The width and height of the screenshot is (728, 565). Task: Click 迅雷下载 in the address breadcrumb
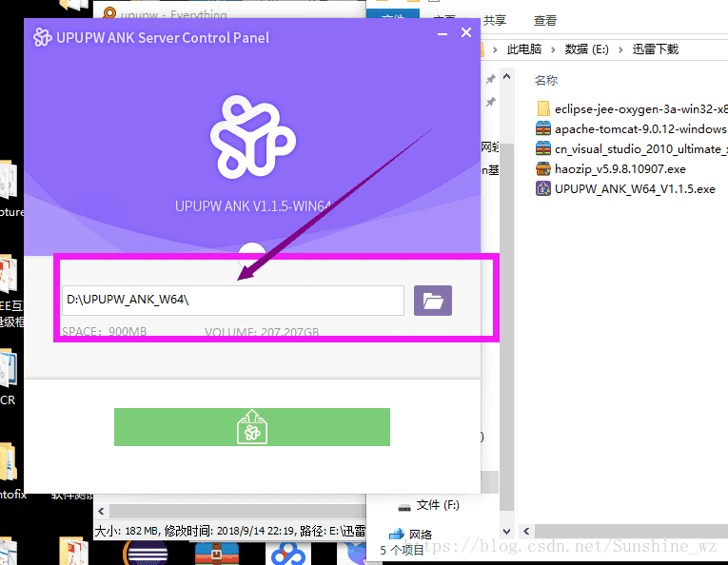(656, 49)
